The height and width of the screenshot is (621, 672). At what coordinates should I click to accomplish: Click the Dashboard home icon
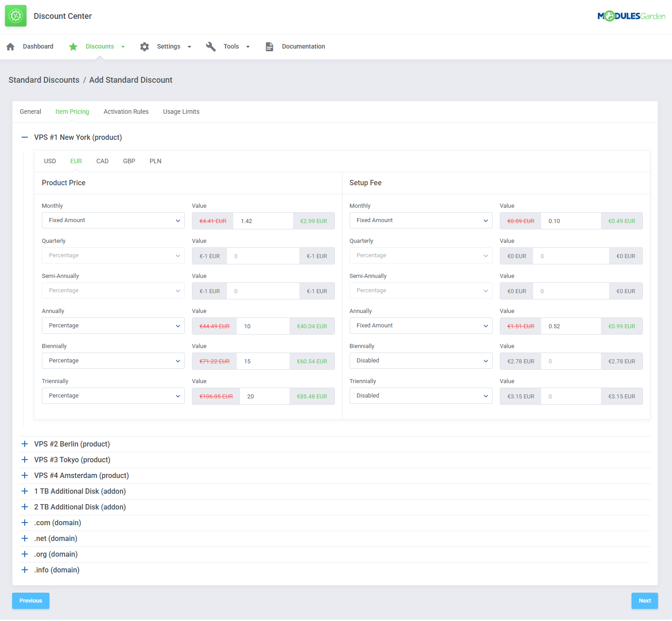(x=10, y=46)
